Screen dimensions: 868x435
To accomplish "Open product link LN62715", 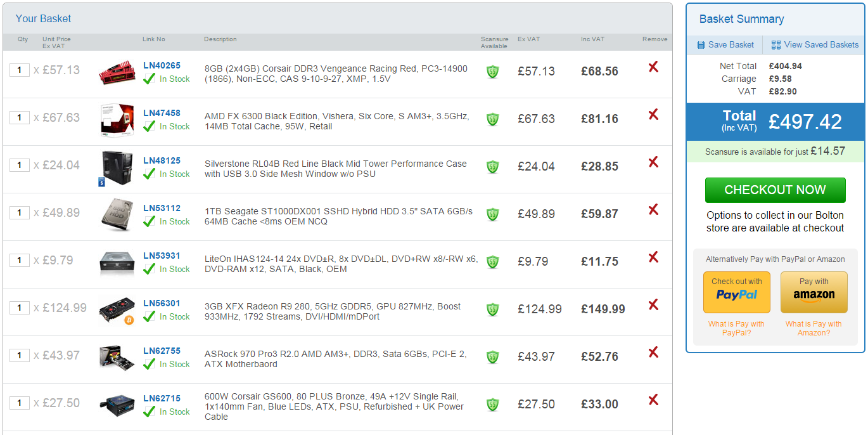I will (x=162, y=398).
